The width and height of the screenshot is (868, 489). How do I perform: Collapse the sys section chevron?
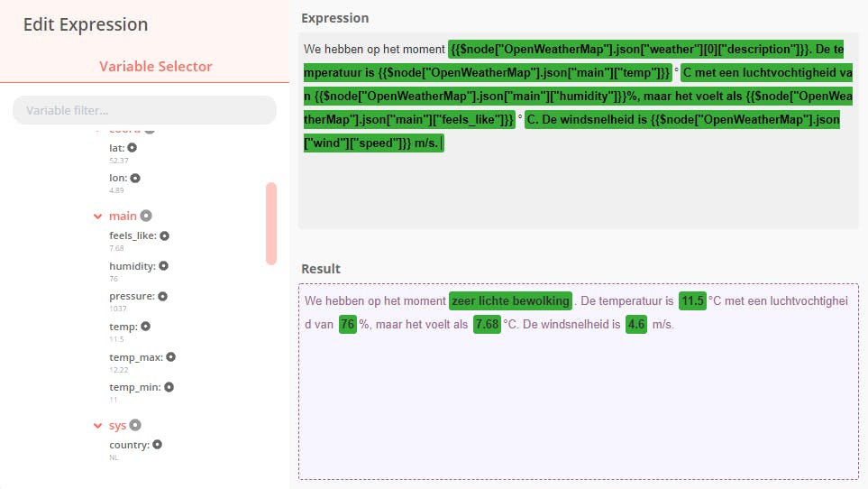(x=97, y=426)
